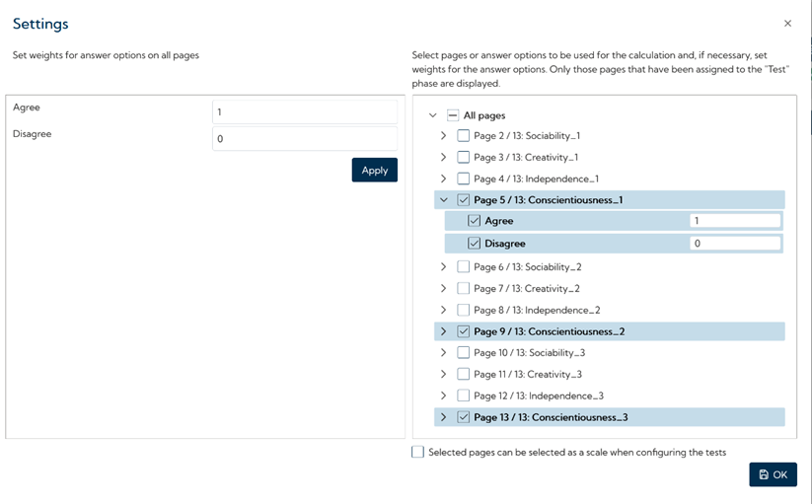Uncheck the Agree option under Conscientiousness_1
The image size is (812, 504).
tap(475, 221)
